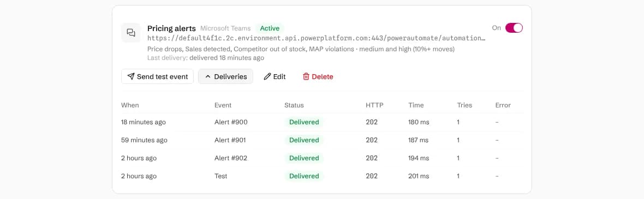
Task: Click the Error column header
Action: pyautogui.click(x=503, y=105)
